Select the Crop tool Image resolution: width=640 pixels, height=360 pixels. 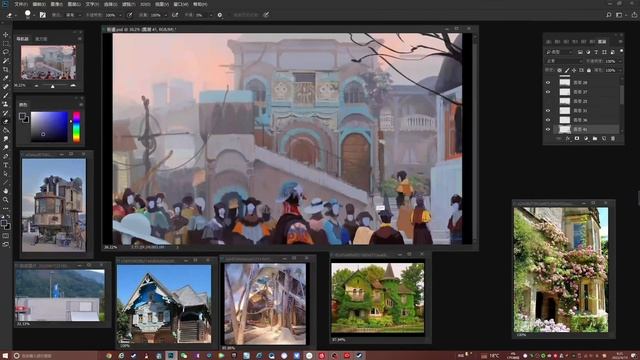pos(6,69)
